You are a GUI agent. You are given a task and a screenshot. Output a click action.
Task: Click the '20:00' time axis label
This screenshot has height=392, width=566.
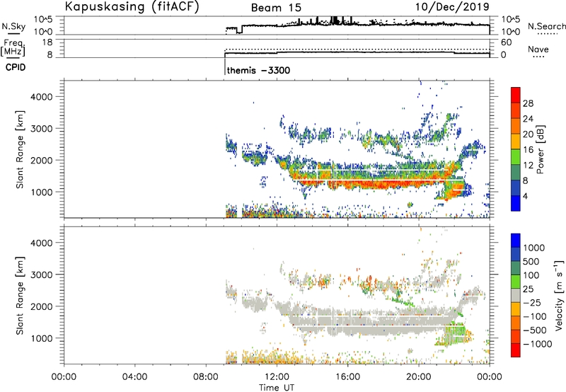tap(419, 377)
